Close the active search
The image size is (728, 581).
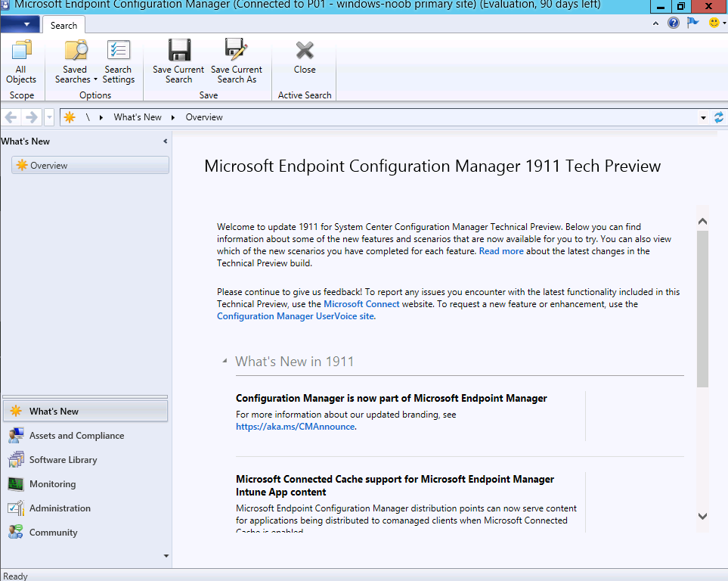tap(305, 57)
